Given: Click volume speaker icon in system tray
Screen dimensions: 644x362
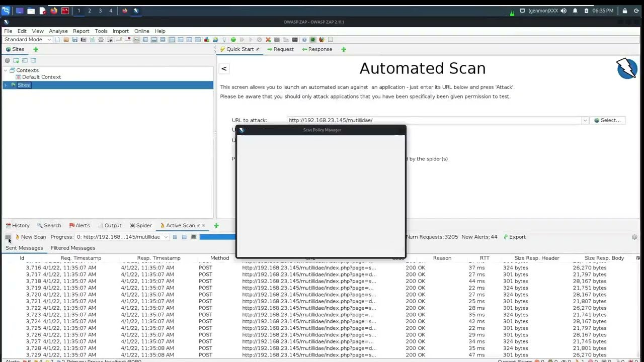Looking at the screenshot, I should (x=563, y=11).
